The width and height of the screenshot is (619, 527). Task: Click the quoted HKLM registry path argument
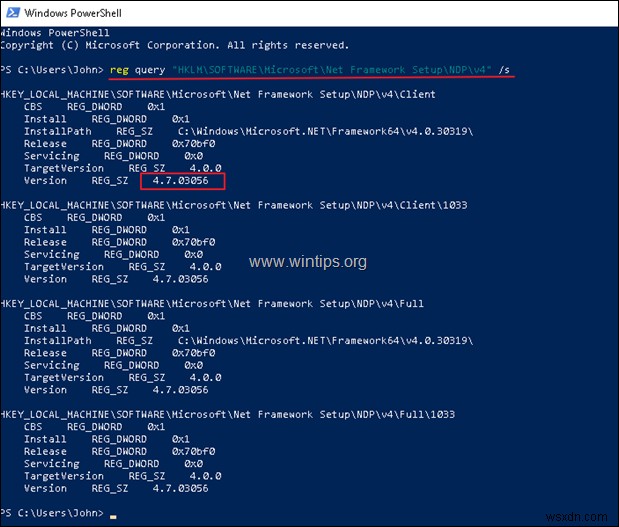pos(332,70)
